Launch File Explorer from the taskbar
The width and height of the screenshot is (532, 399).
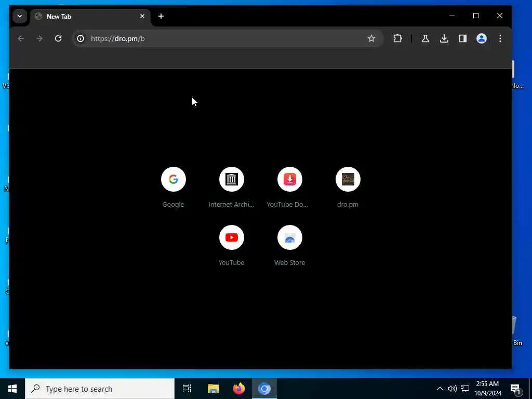pos(214,389)
